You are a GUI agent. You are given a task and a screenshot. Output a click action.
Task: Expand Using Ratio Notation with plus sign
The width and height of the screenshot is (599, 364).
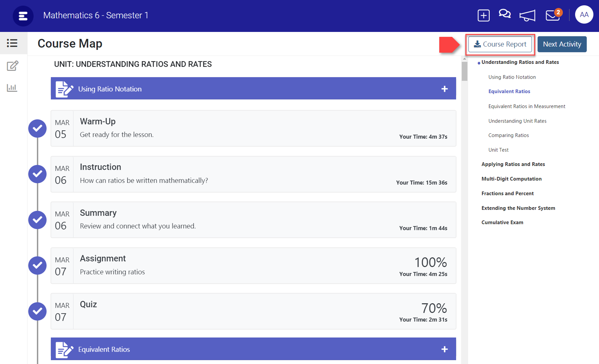[x=445, y=89]
